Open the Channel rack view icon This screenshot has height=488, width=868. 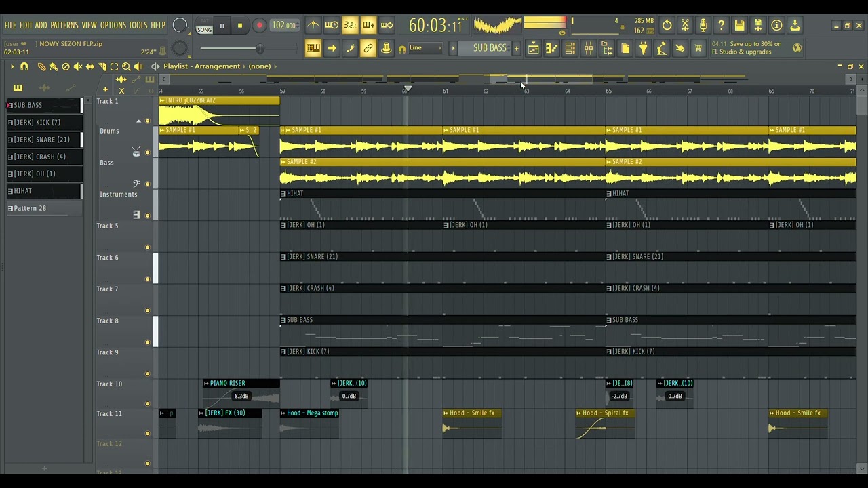pos(570,48)
